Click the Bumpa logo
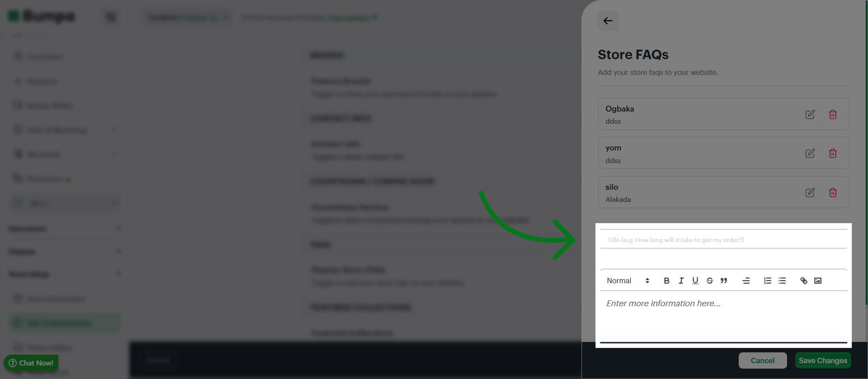The image size is (868, 379). (42, 16)
